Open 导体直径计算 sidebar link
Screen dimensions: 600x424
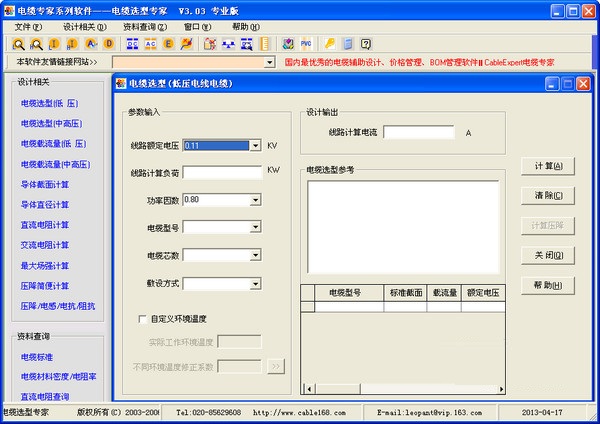coord(45,205)
